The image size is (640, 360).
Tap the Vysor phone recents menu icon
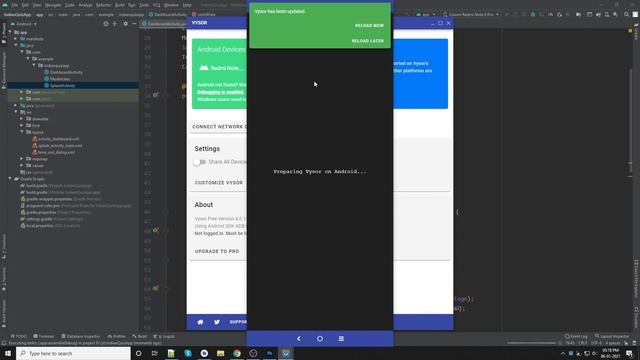(341, 338)
